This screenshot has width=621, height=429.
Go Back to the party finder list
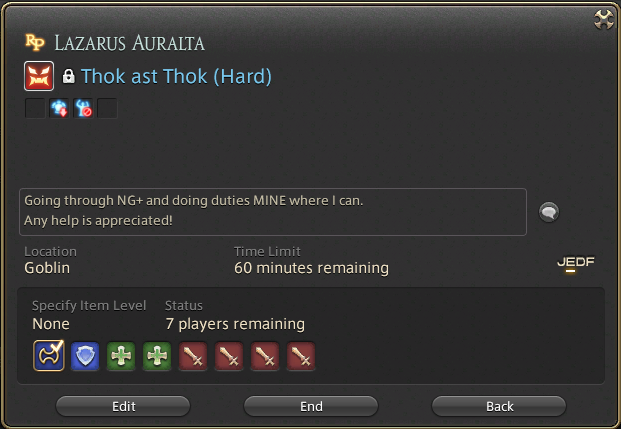[499, 406]
